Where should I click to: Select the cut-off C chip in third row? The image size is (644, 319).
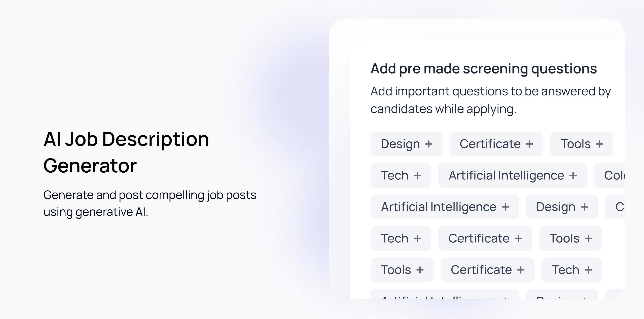tap(615, 207)
